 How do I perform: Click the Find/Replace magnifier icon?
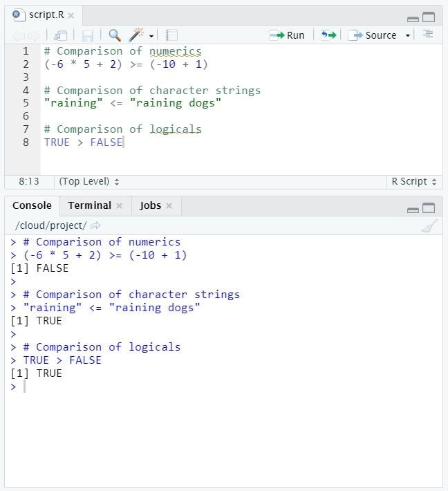[115, 35]
